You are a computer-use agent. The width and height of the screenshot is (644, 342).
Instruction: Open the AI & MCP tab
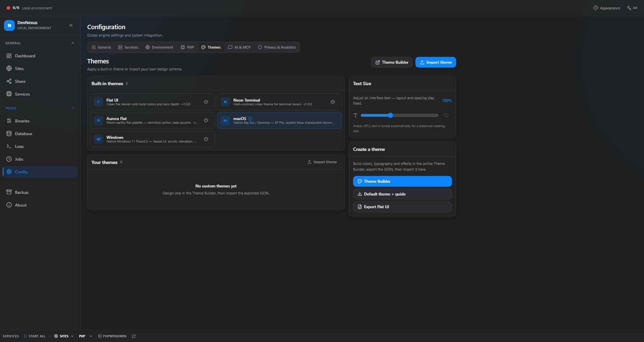239,47
